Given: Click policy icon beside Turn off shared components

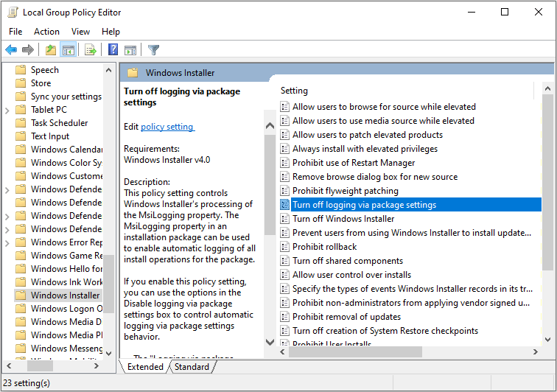Looking at the screenshot, I should coord(284,261).
